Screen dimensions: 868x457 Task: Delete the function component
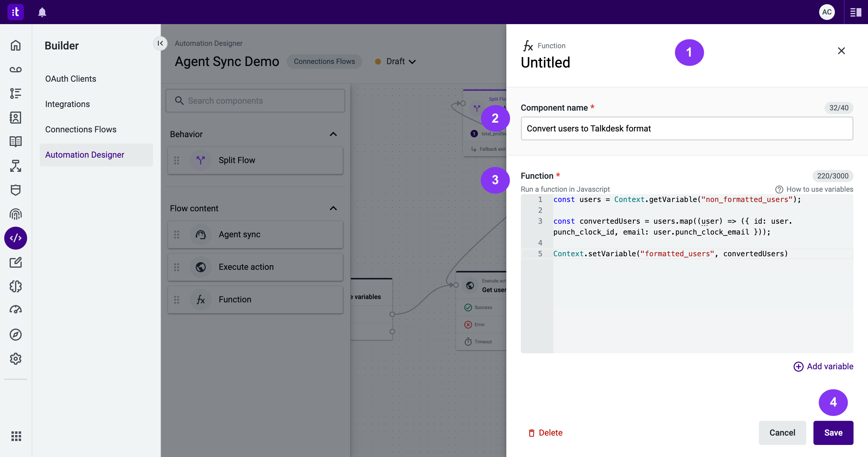pos(545,433)
